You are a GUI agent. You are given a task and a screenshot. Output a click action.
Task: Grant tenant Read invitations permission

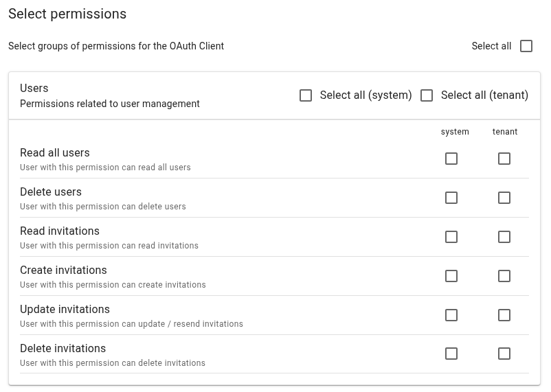504,237
